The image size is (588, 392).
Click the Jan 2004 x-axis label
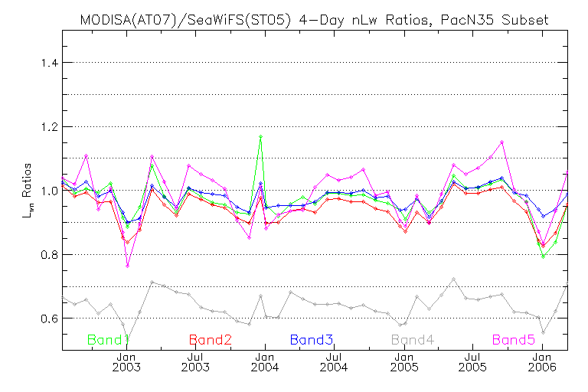click(x=265, y=362)
